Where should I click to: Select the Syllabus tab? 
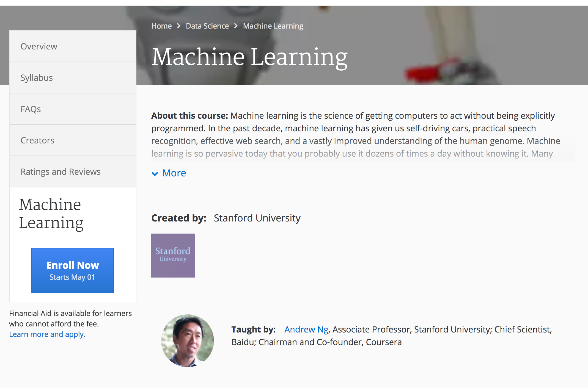pos(72,77)
